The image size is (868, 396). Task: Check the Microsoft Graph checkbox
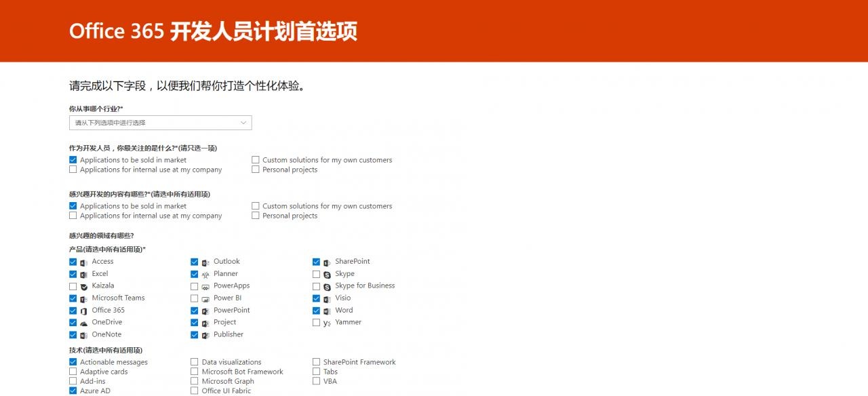click(195, 381)
